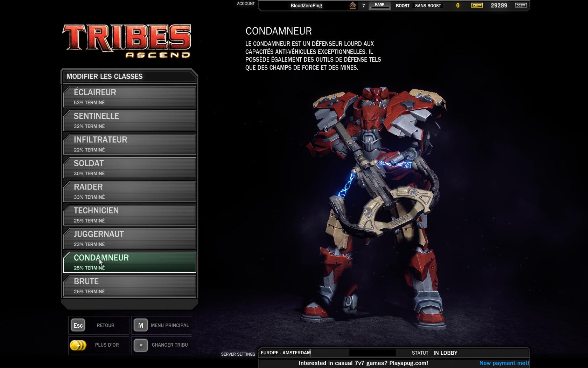This screenshot has height=368, width=588.
Task: Select the Juggernaut class
Action: pyautogui.click(x=129, y=239)
